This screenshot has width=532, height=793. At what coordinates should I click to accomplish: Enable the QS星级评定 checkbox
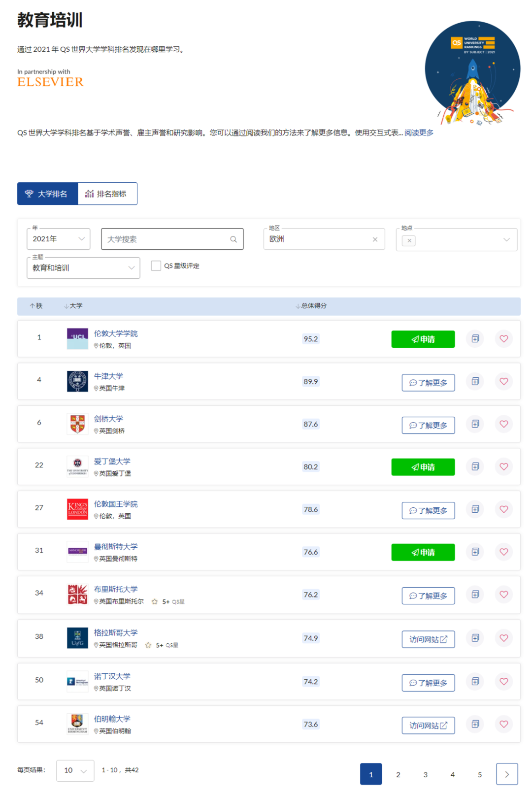pyautogui.click(x=156, y=266)
